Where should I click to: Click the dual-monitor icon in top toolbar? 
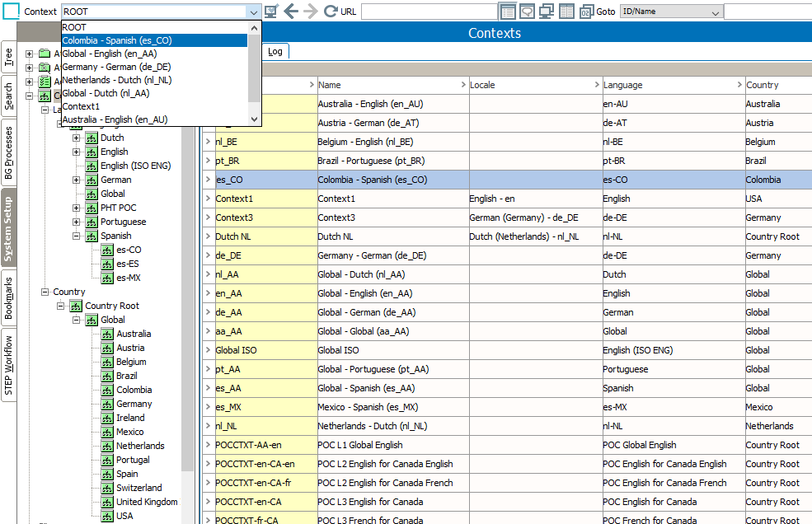[x=547, y=12]
